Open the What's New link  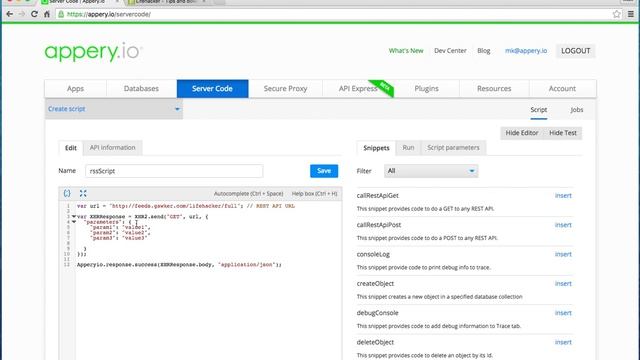[x=406, y=51]
